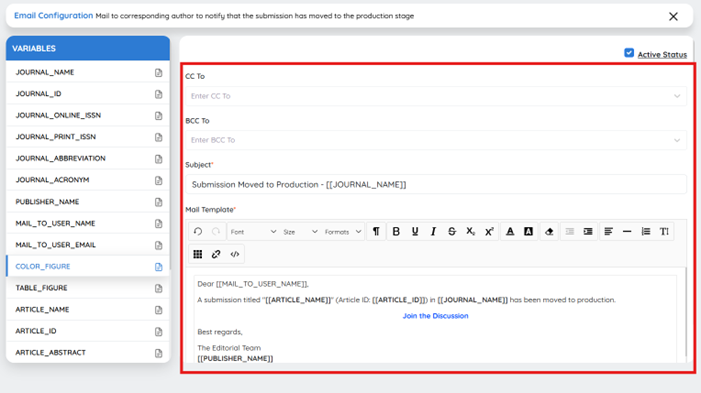
Task: Insert an ordered list
Action: coord(646,232)
